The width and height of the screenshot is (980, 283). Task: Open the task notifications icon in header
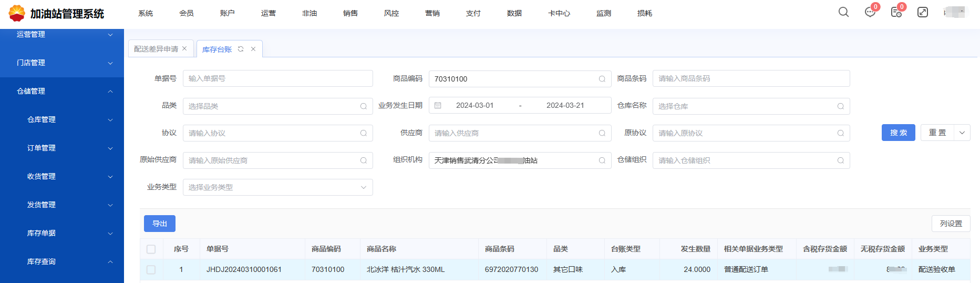click(x=896, y=12)
